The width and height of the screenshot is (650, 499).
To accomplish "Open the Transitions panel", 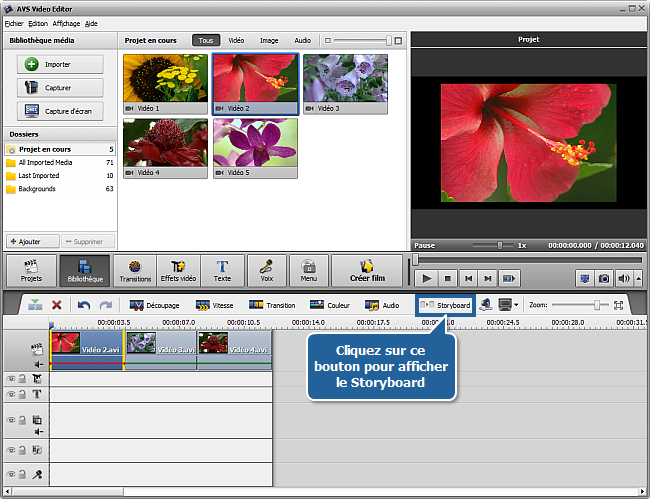I will coord(134,271).
